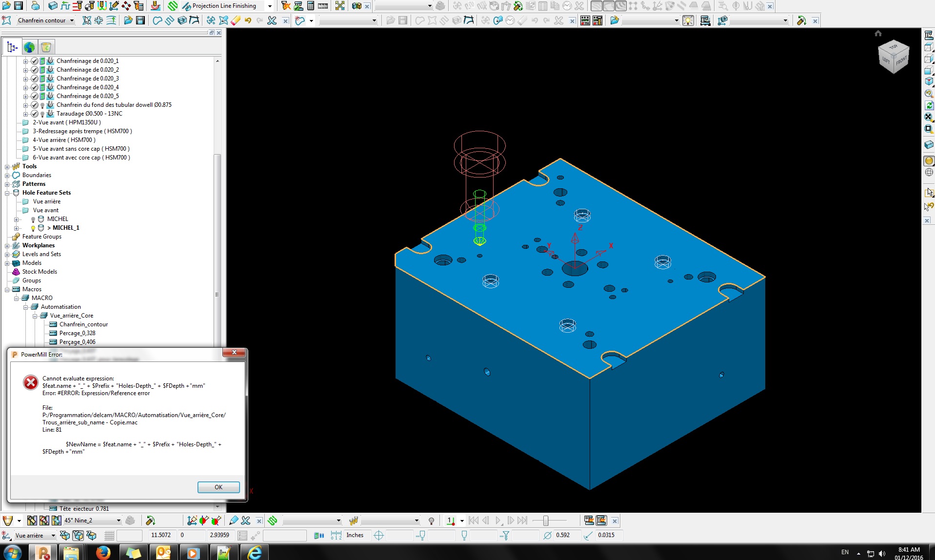The image size is (935, 560).
Task: Uncheck the box beside Chanfreinage de 0.020_3
Action: [34, 79]
